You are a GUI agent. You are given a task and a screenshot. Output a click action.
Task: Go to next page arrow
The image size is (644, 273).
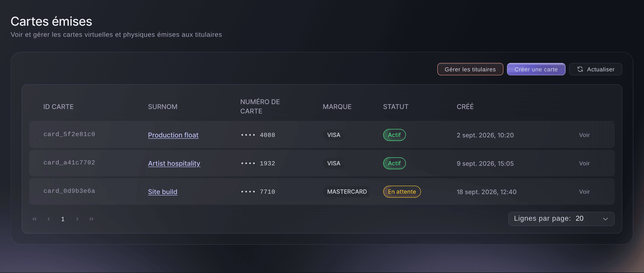point(77,219)
